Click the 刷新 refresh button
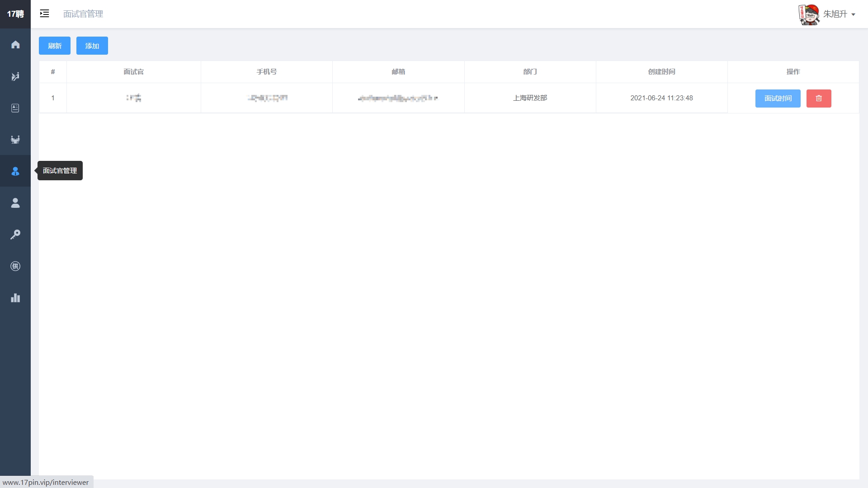 coord(55,46)
